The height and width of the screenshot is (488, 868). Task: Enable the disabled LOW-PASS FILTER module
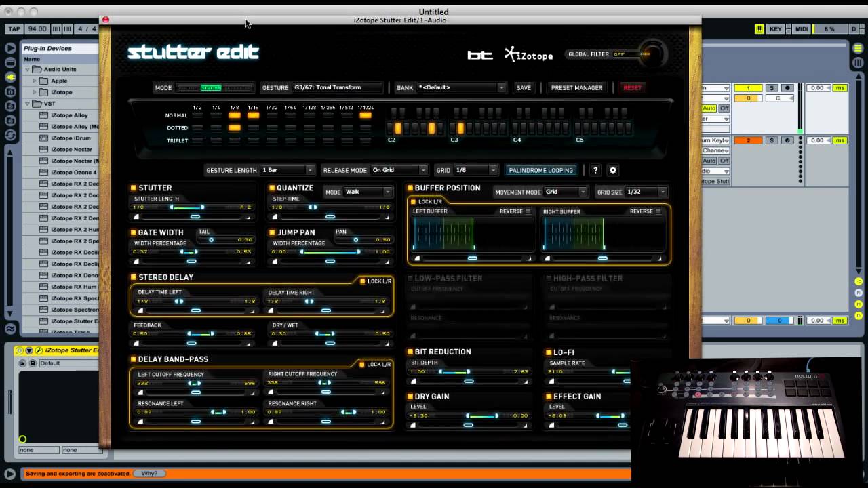[x=410, y=278]
